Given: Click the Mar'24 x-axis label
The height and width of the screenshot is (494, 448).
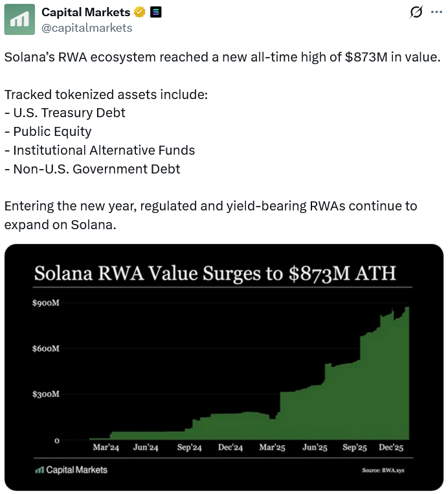Looking at the screenshot, I should (106, 448).
